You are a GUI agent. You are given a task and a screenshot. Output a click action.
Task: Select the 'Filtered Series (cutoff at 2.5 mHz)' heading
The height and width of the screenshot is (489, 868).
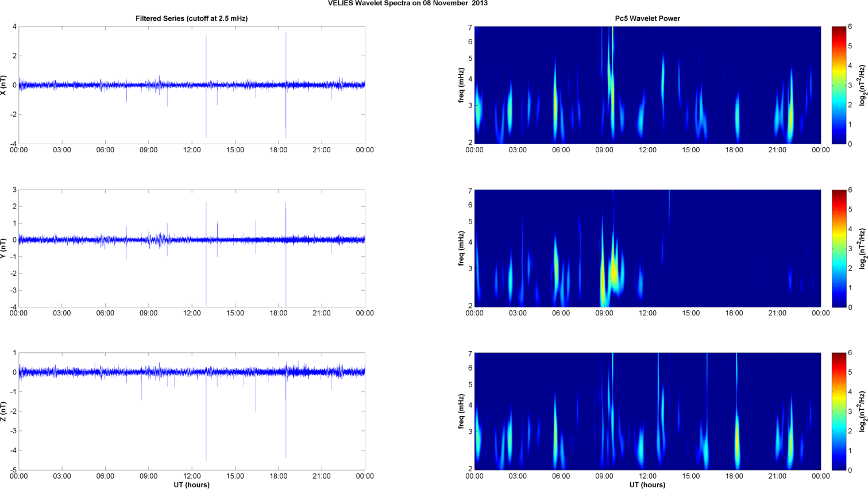(x=191, y=18)
